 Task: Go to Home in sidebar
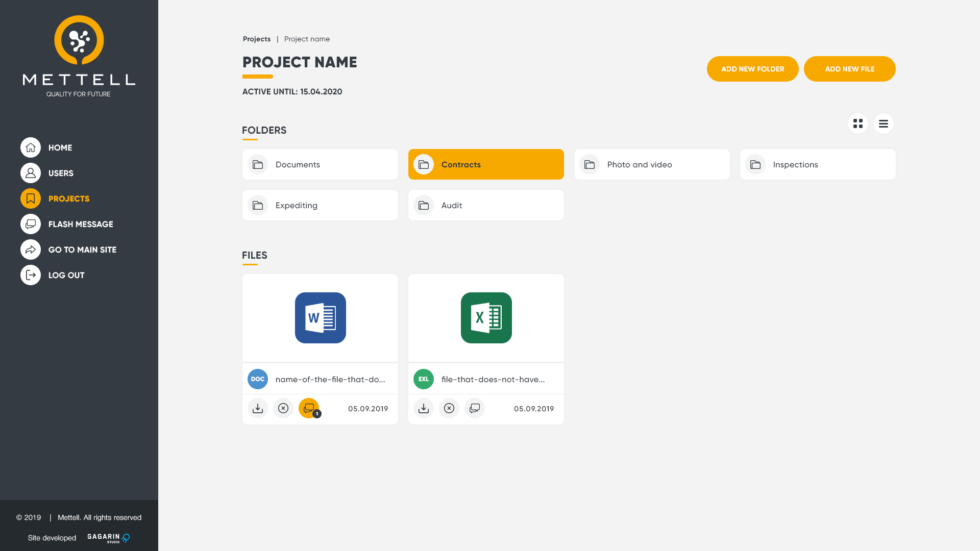pyautogui.click(x=60, y=147)
